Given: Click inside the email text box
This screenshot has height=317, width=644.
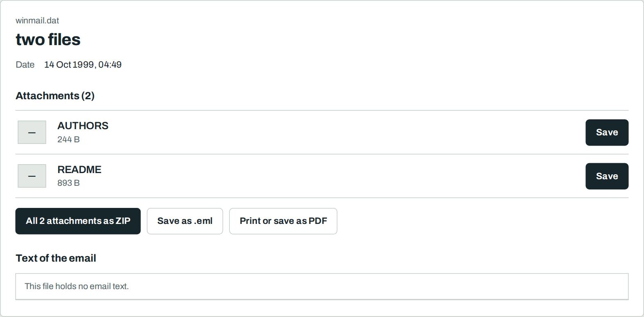Looking at the screenshot, I should [x=322, y=286].
